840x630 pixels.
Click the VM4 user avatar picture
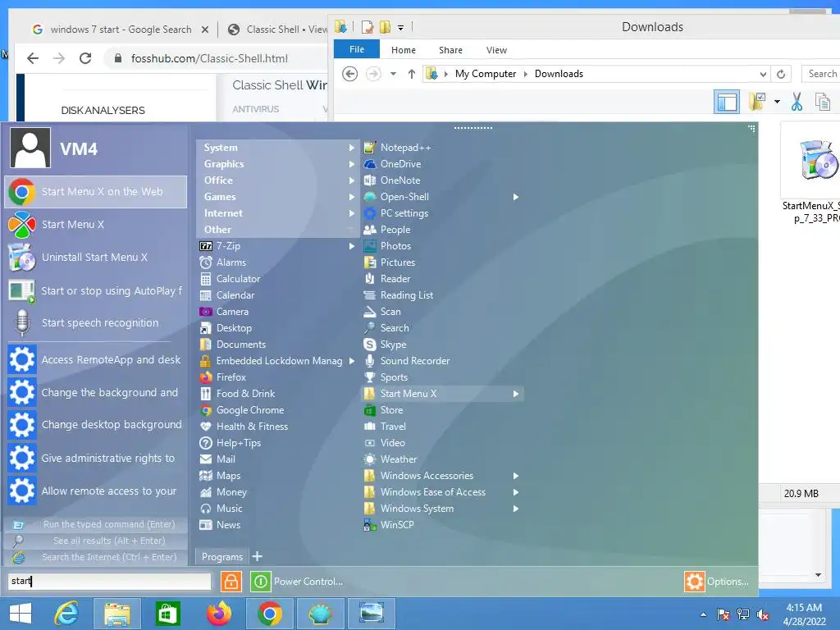[30, 148]
